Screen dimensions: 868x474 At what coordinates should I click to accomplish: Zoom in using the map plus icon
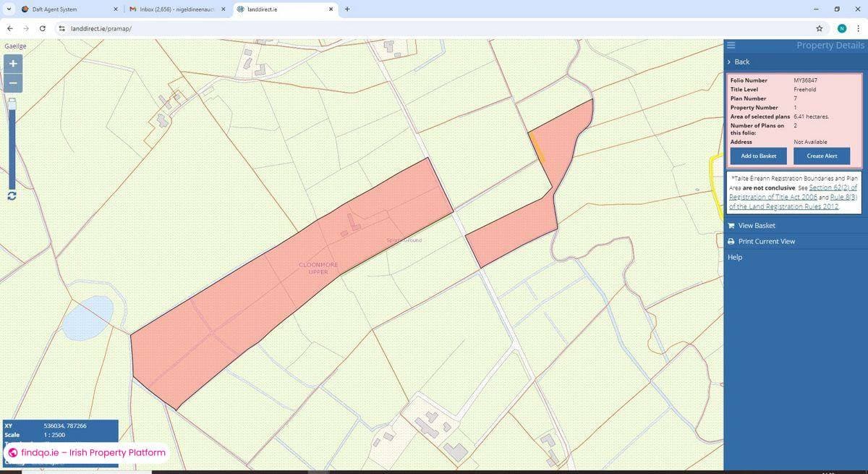[x=12, y=64]
